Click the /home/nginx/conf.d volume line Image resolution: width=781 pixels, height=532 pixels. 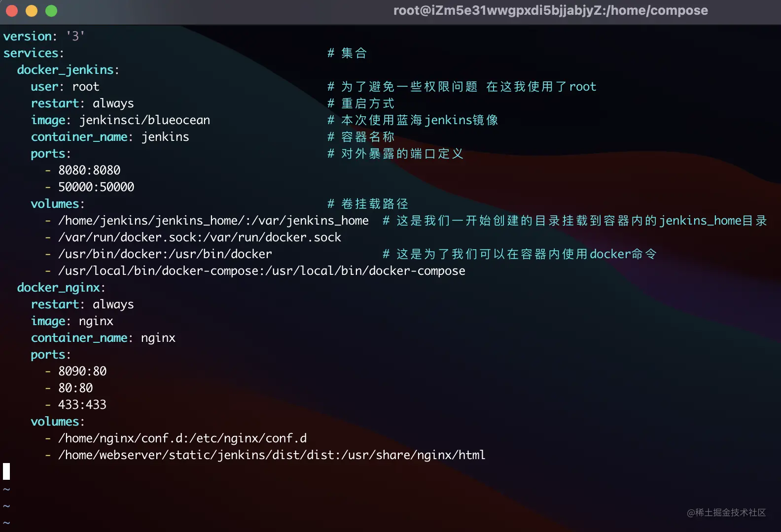tap(182, 438)
